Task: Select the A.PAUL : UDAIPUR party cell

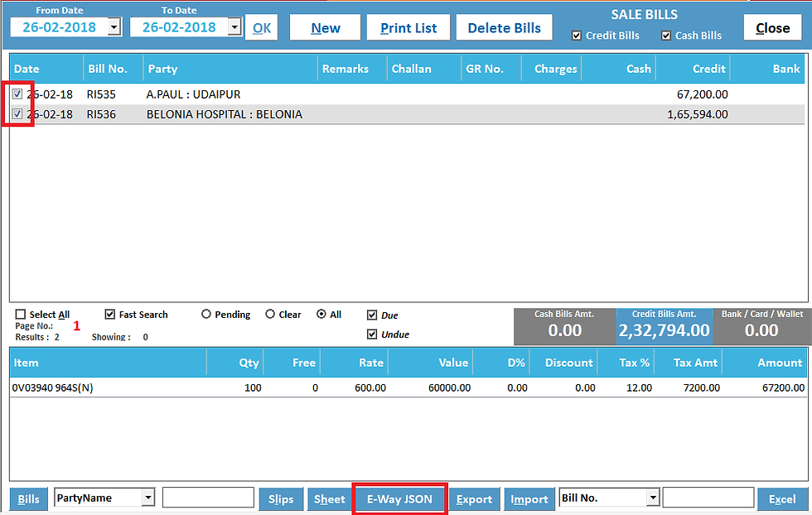Action: [193, 94]
